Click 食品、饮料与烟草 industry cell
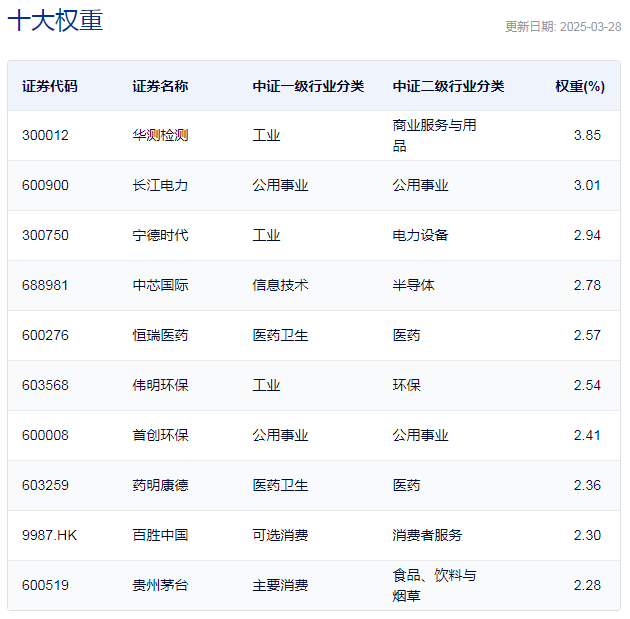Viewport: 630px width, 619px height. 434,585
